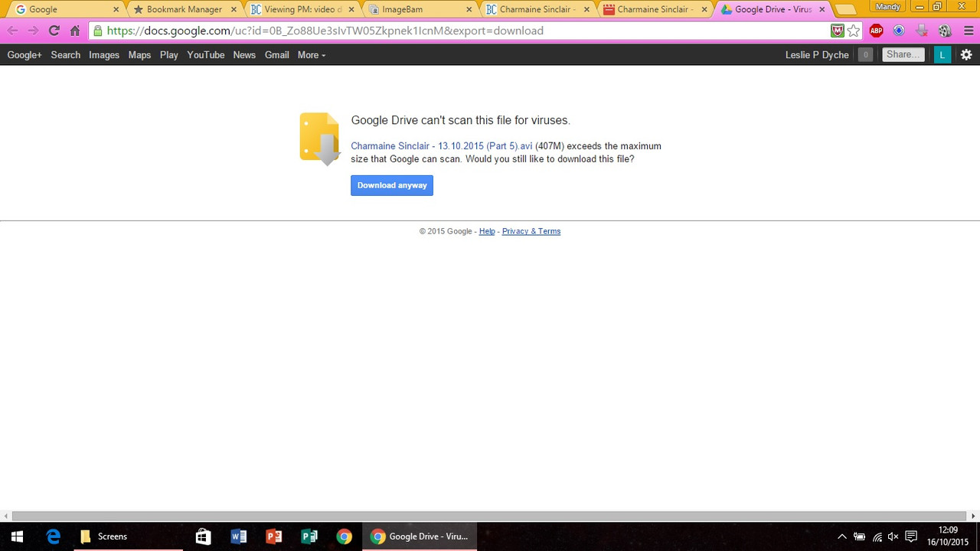Click the grey download arrow extension icon
Screen dimensions: 980x551
[x=922, y=31]
